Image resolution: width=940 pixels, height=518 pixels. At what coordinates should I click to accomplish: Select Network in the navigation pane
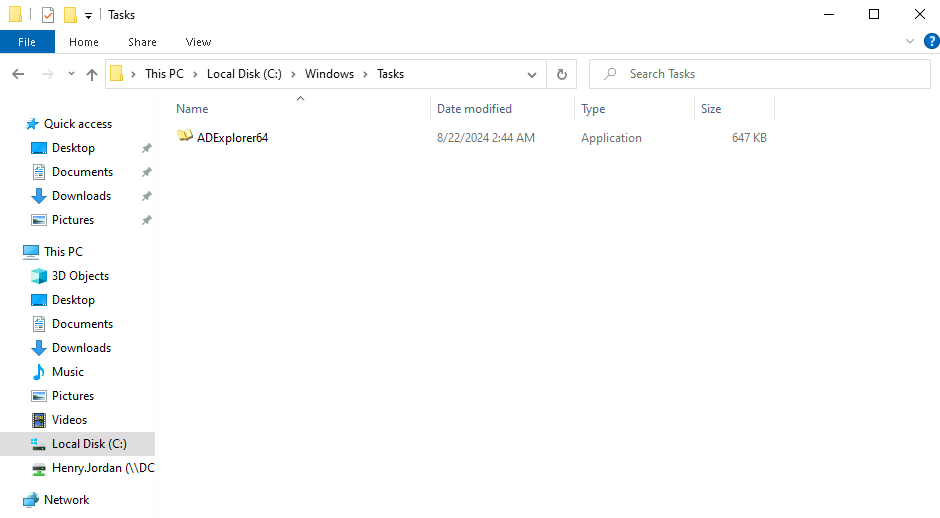pos(67,500)
